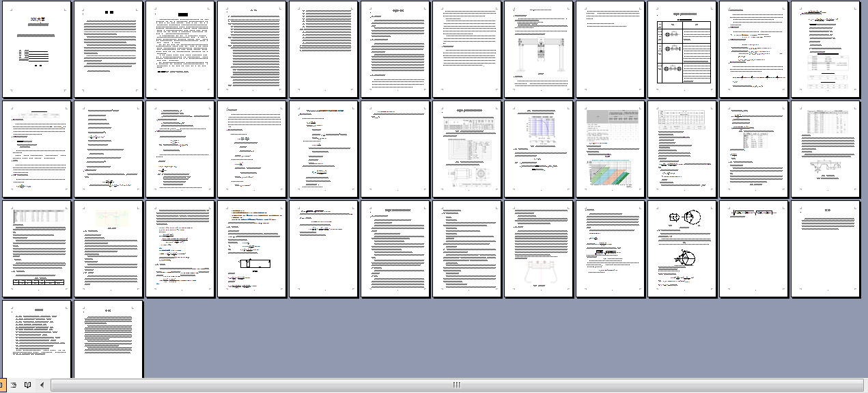Screen dimensions: 868x393
Task: Select the first-row page with only a few top lines
Action: click(x=610, y=49)
